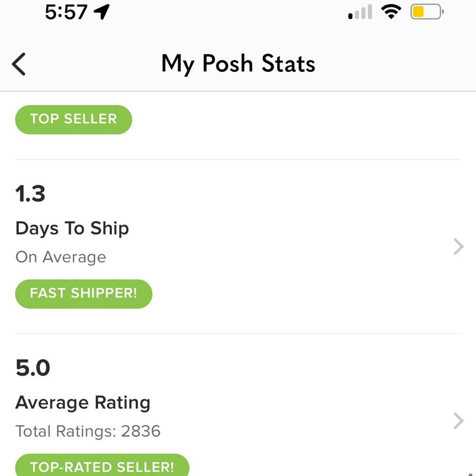Tap the My Posh Stats title
Image resolution: width=476 pixels, height=476 pixels.
(x=238, y=64)
